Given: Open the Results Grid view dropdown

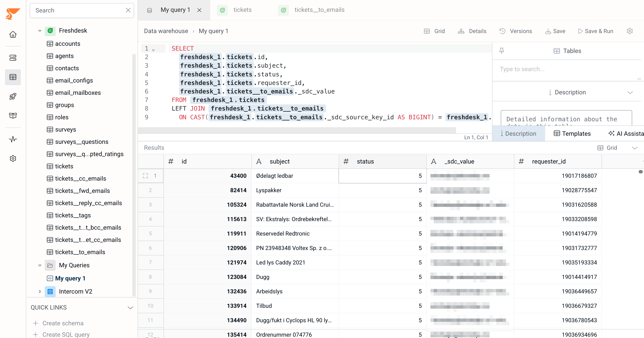Looking at the screenshot, I should coord(635,148).
